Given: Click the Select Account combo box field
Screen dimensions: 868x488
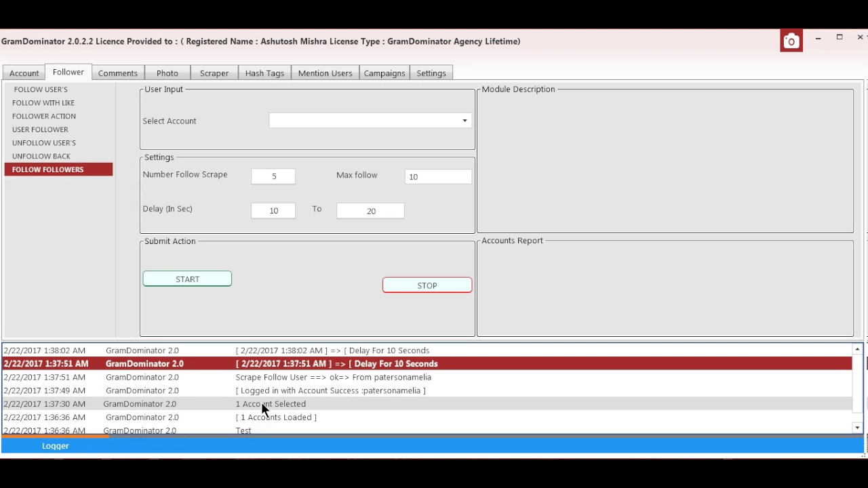Looking at the screenshot, I should tap(370, 121).
